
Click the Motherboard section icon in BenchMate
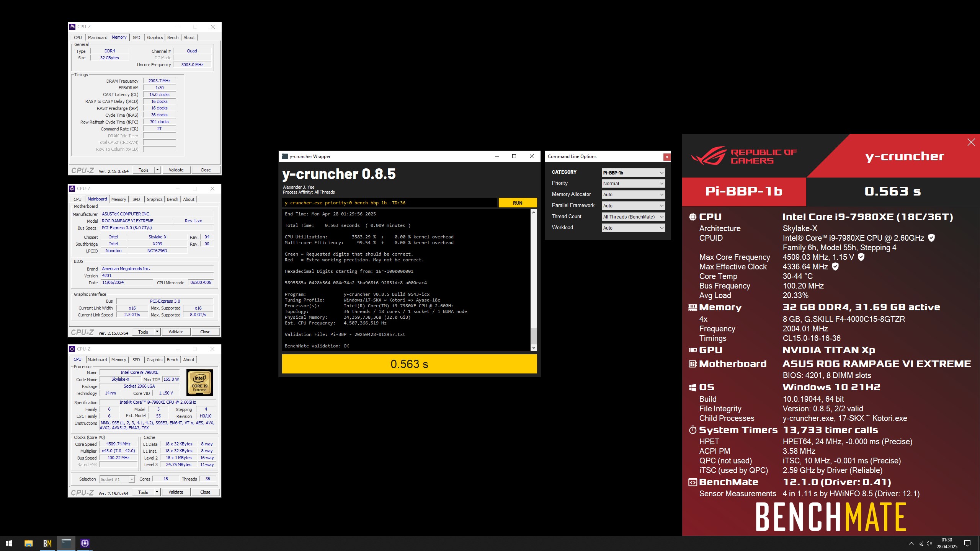tap(693, 364)
